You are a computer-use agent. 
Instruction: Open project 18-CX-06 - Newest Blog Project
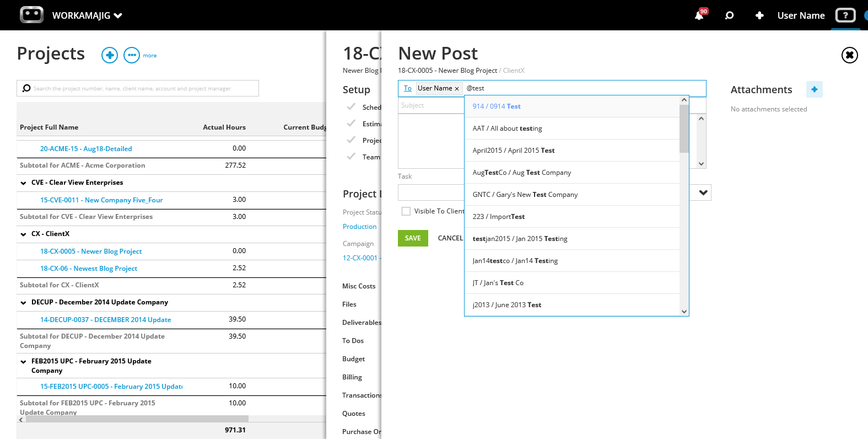pos(89,269)
